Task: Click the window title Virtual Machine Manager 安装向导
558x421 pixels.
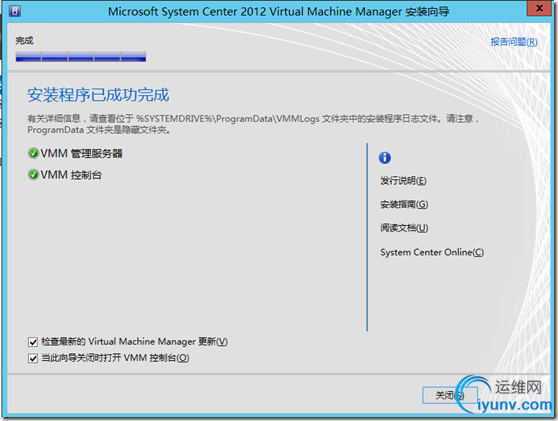Action: click(x=278, y=11)
